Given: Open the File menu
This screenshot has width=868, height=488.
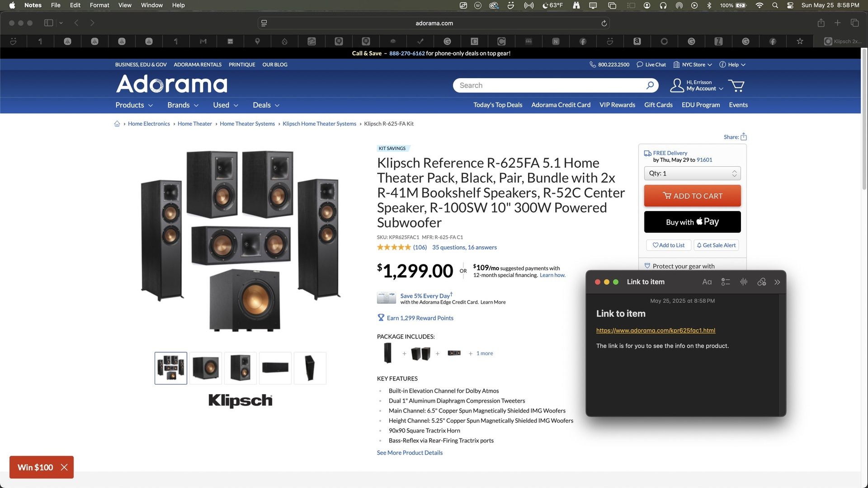Looking at the screenshot, I should (56, 5).
